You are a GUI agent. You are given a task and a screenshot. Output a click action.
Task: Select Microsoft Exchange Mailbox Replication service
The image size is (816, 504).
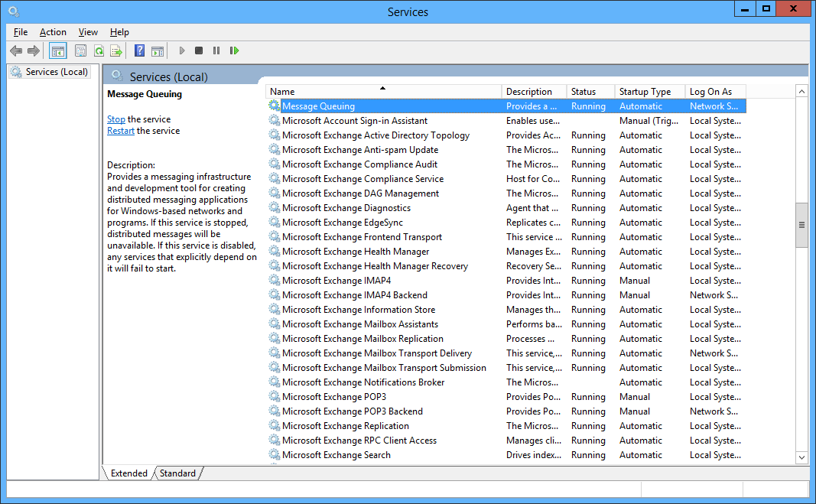click(507, 339)
